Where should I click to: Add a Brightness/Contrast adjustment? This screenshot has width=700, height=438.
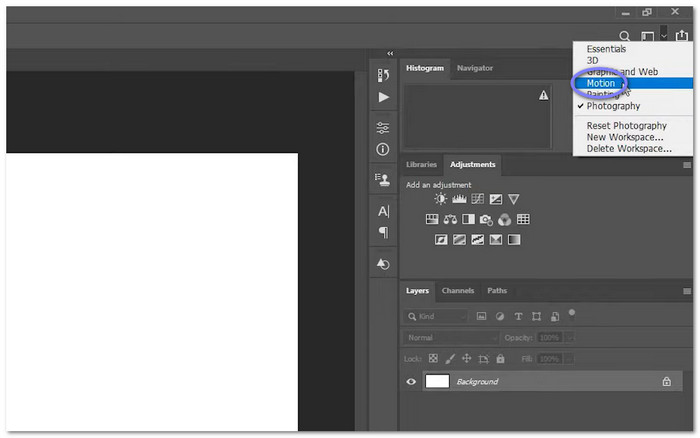click(x=441, y=199)
